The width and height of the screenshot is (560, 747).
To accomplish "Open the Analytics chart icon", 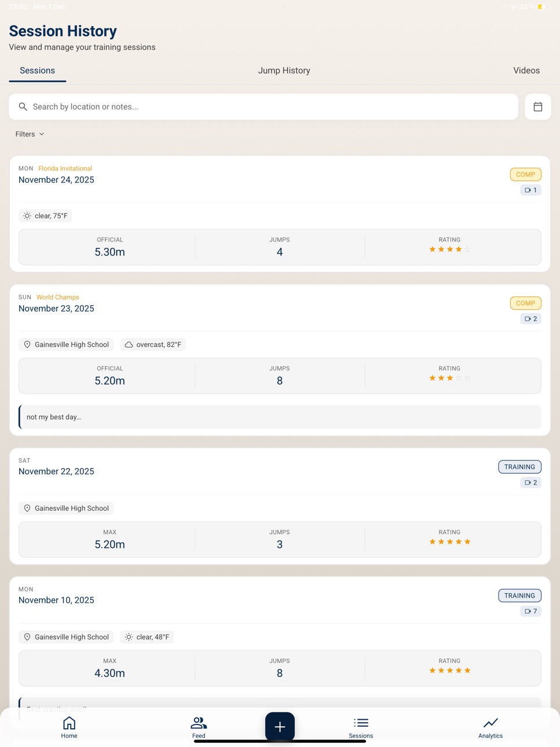I will [491, 723].
